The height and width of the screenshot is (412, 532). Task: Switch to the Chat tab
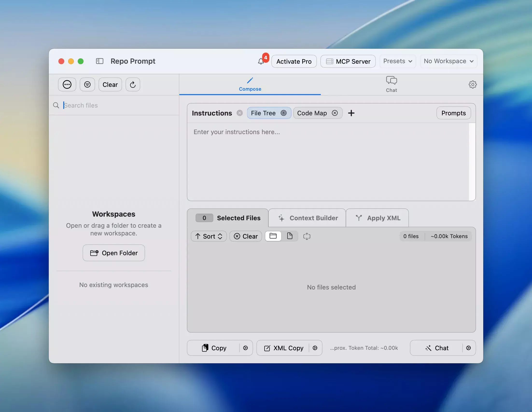click(391, 84)
